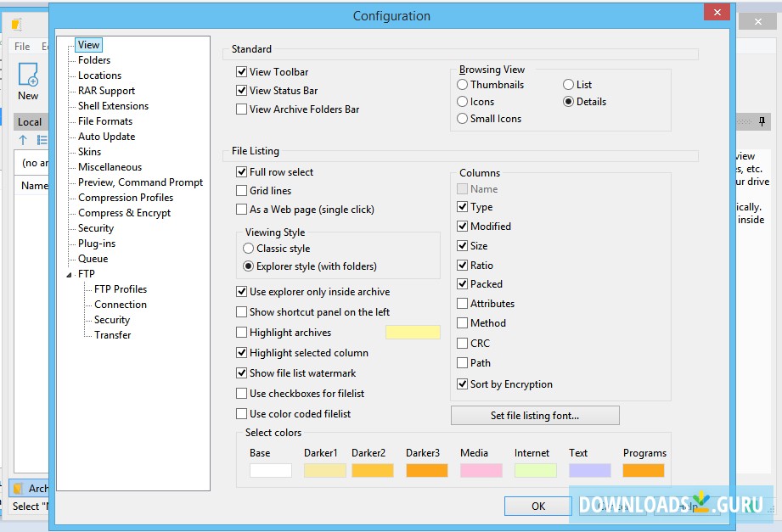The image size is (782, 532).
Task: Open Preview, Command Prompt settings
Action: click(140, 182)
